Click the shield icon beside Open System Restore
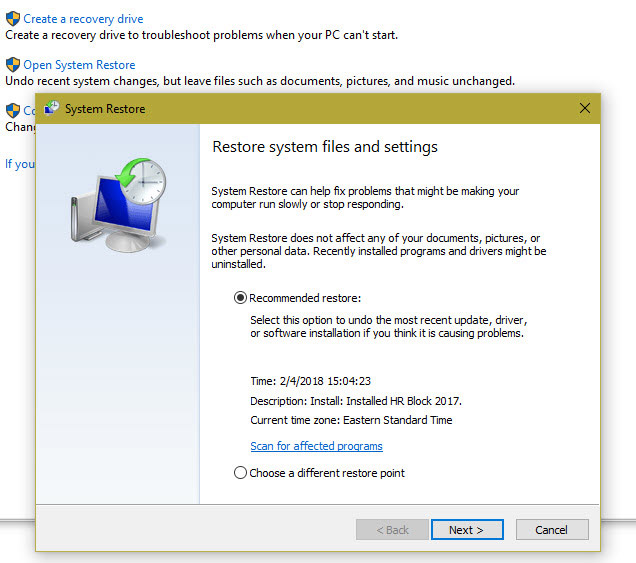 click(x=13, y=64)
